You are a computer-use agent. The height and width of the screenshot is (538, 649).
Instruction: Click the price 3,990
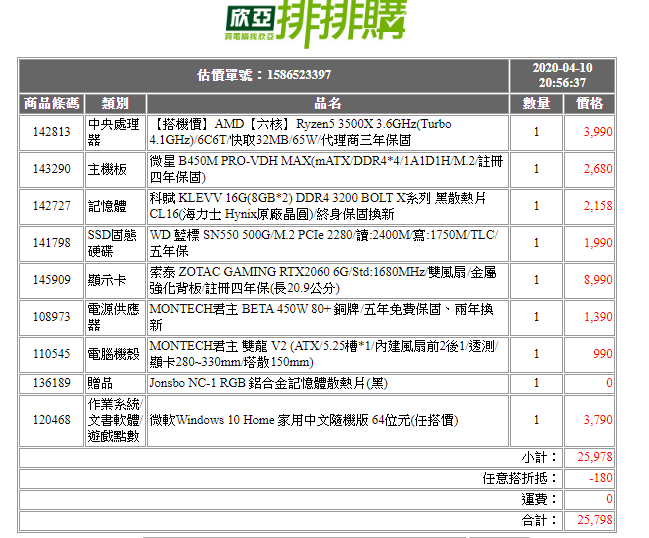(598, 132)
